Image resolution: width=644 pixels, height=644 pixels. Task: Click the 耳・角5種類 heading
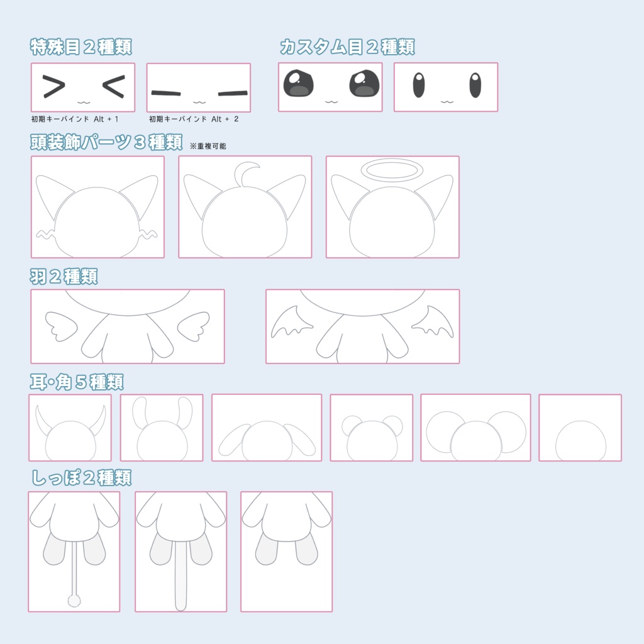click(77, 382)
